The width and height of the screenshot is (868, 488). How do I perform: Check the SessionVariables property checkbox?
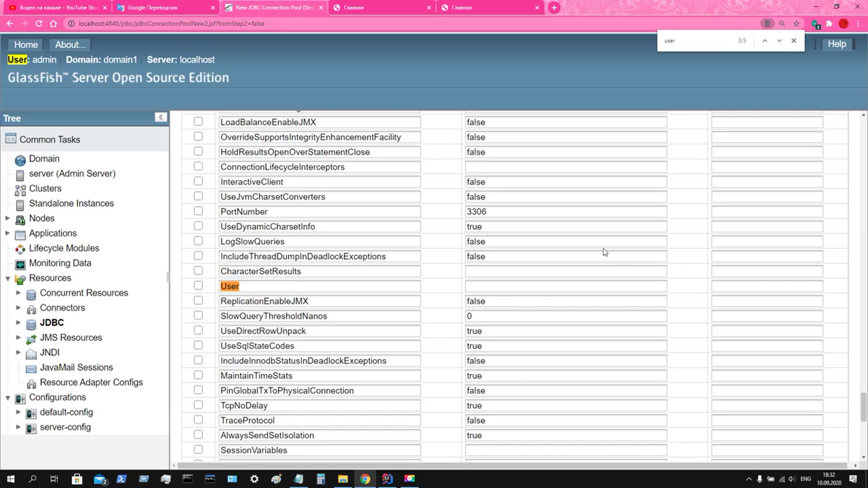point(198,450)
